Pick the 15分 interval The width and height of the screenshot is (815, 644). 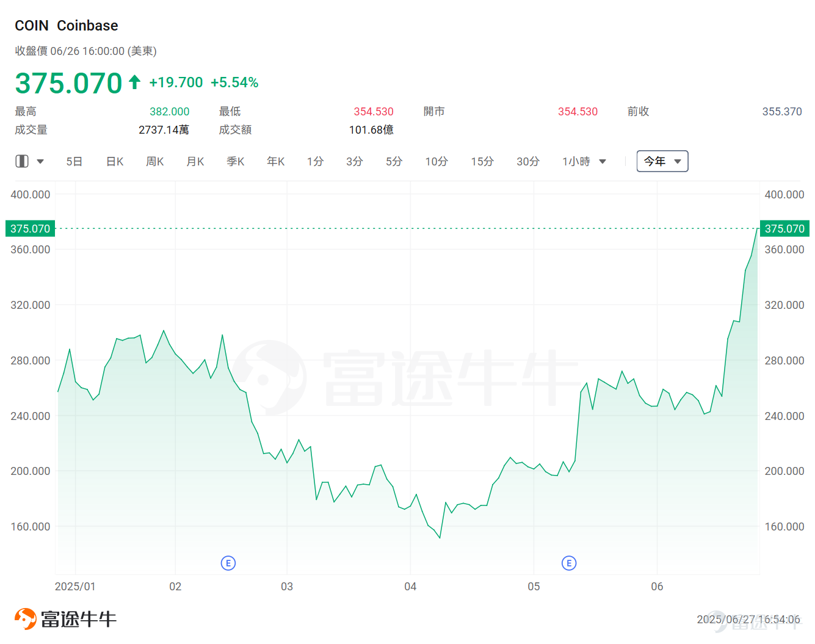pos(482,161)
